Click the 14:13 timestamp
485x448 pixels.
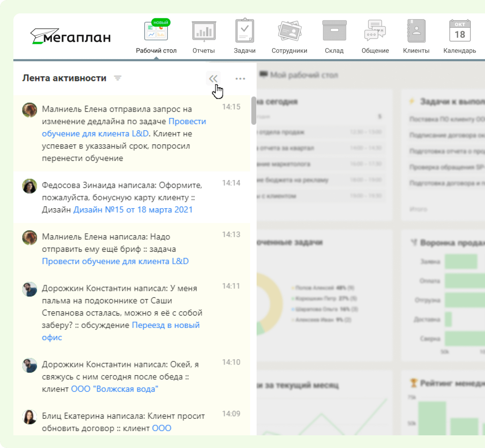pyautogui.click(x=231, y=235)
